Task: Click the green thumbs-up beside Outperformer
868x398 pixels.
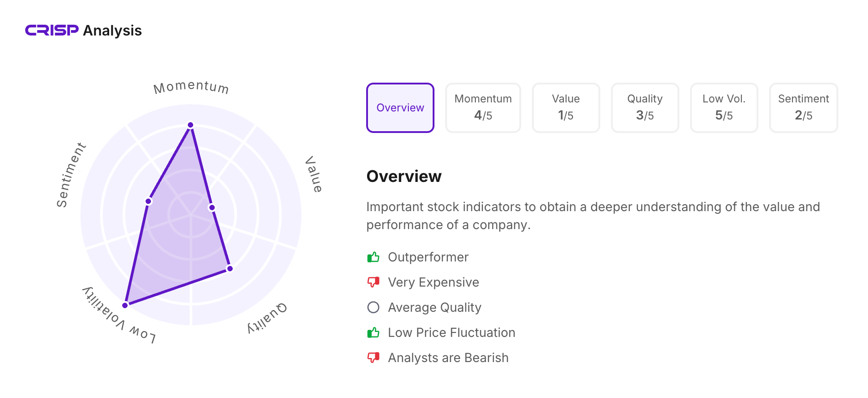Action: point(373,257)
